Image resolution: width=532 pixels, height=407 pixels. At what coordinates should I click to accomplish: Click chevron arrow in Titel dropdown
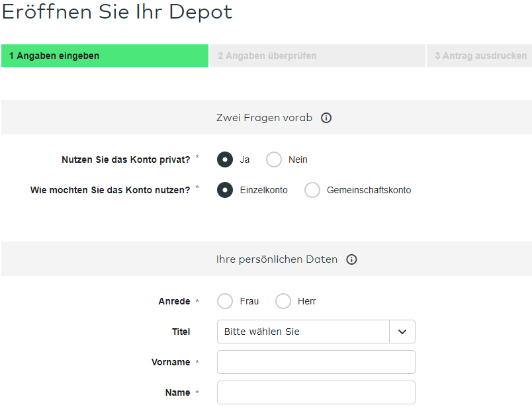point(402,332)
